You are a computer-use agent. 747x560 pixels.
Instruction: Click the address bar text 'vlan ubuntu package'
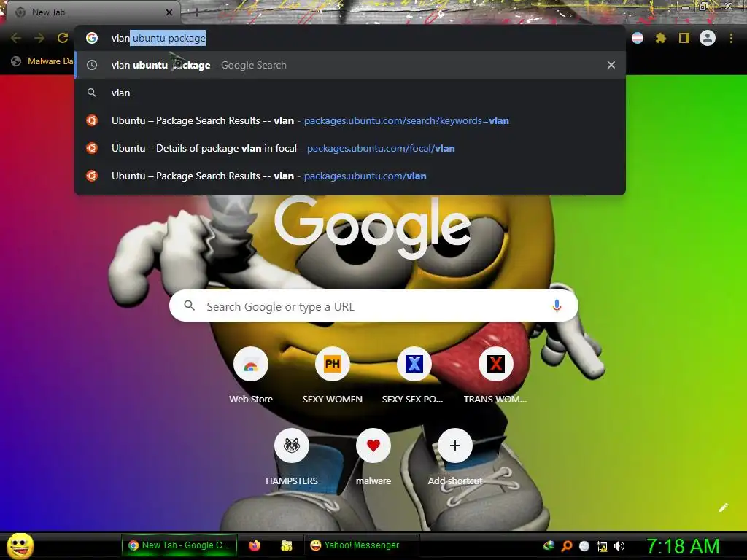(x=158, y=38)
